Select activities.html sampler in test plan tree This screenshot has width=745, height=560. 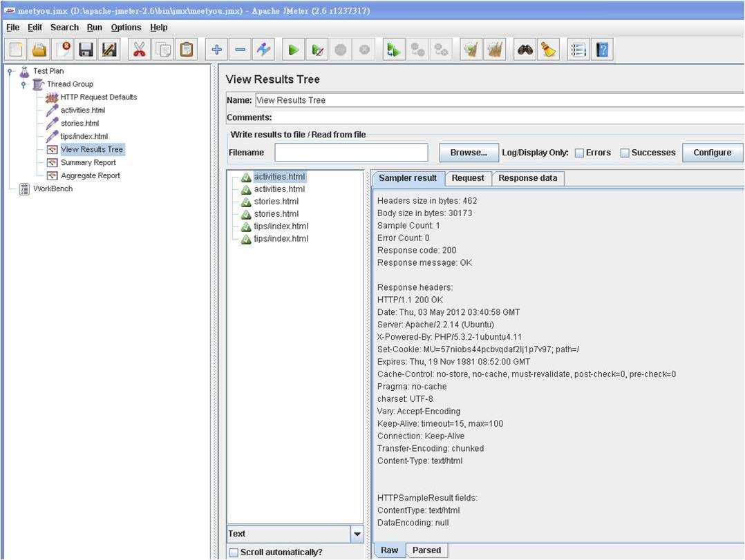(x=83, y=110)
